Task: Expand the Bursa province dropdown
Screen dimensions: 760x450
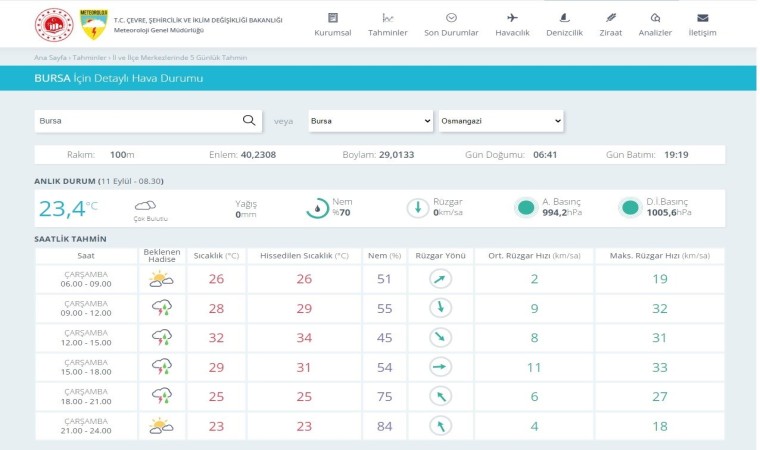Action: [x=370, y=121]
